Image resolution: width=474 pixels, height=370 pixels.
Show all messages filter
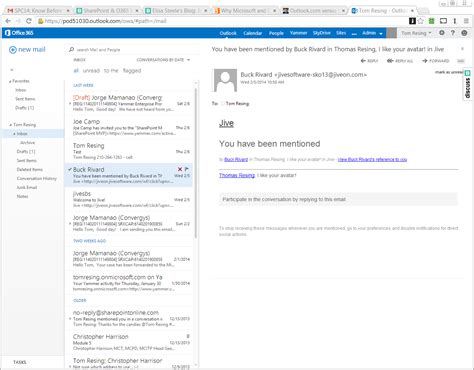[76, 71]
